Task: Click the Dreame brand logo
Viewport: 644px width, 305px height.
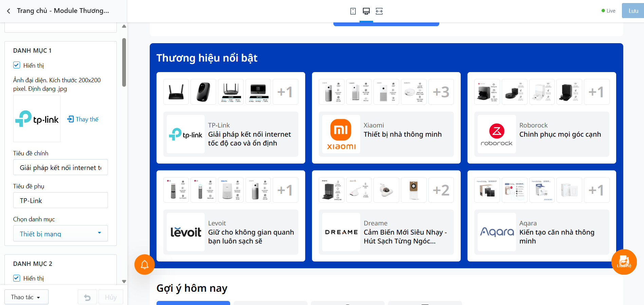Action: [x=341, y=232]
